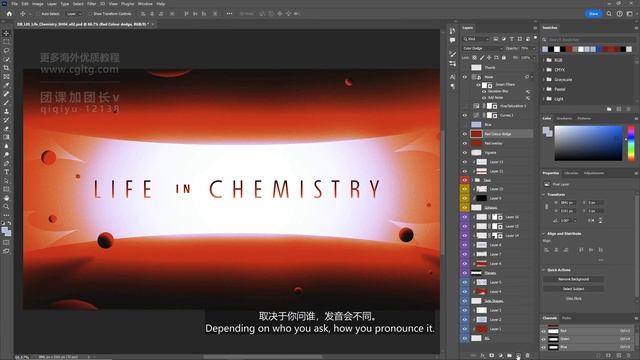Lock image pixels brush icon
The image size is (640, 360).
(x=482, y=58)
